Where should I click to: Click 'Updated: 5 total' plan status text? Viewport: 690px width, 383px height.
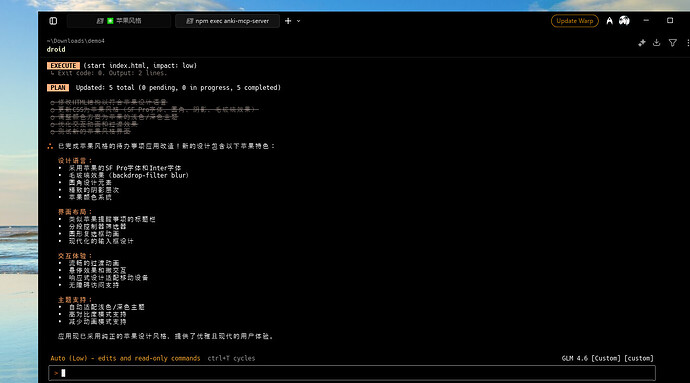[x=106, y=88]
